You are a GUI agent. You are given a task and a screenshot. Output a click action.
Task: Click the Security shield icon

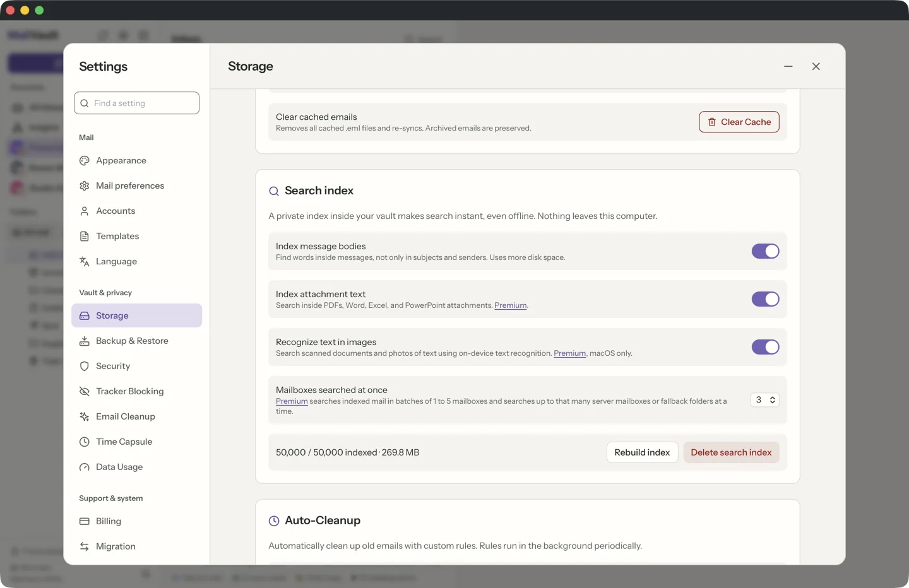coord(85,367)
